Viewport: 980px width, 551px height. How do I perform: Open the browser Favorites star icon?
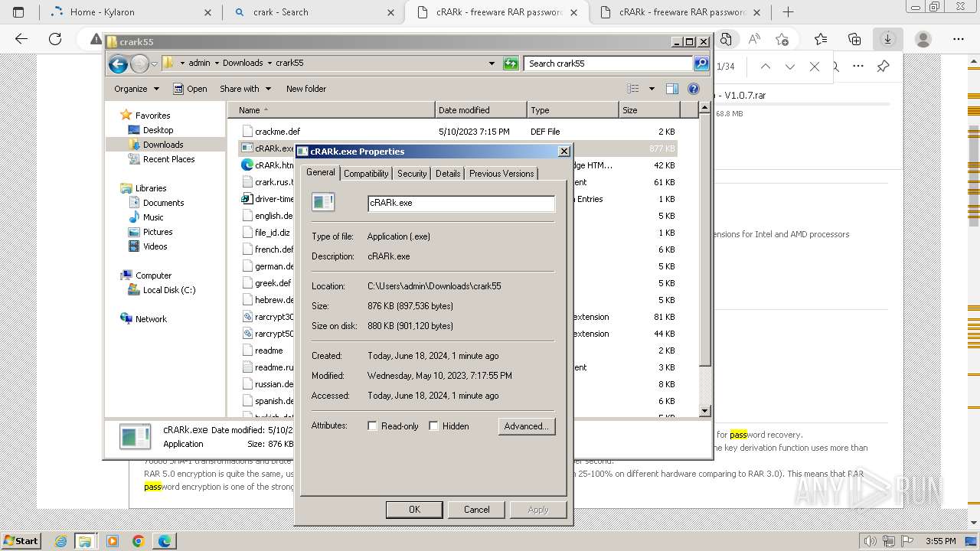click(821, 39)
